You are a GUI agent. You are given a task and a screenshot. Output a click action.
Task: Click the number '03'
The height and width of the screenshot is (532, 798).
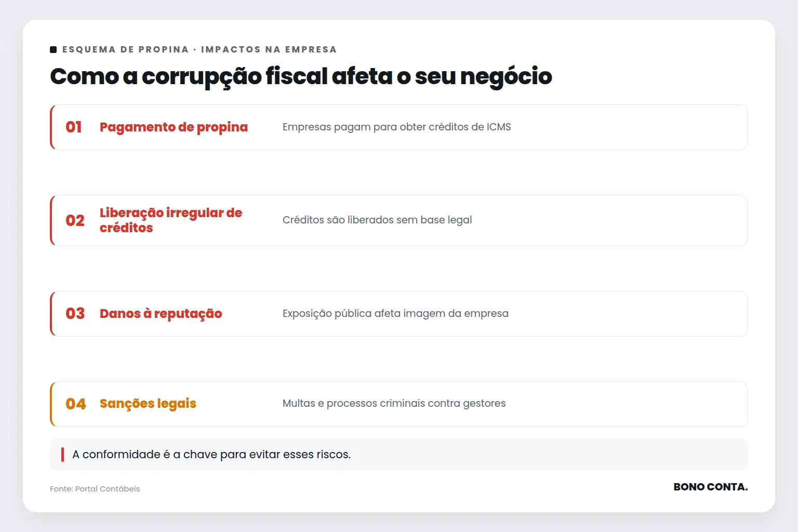(x=75, y=314)
